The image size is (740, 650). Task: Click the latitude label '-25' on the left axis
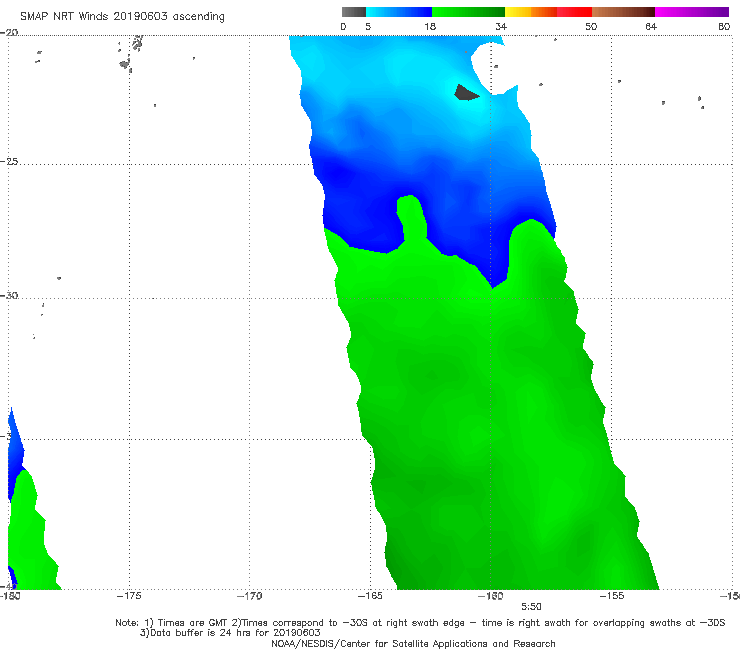(9, 161)
